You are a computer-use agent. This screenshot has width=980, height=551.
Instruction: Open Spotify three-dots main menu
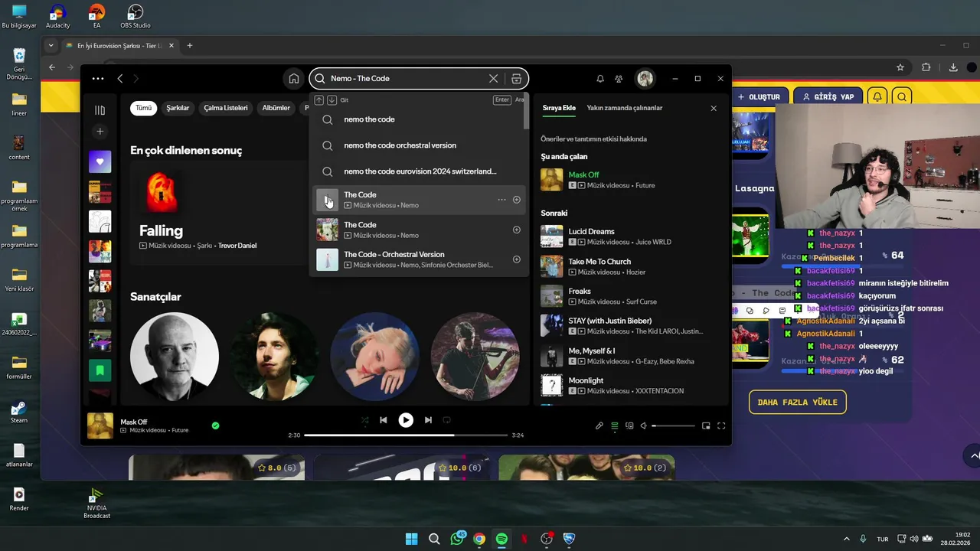(98, 79)
